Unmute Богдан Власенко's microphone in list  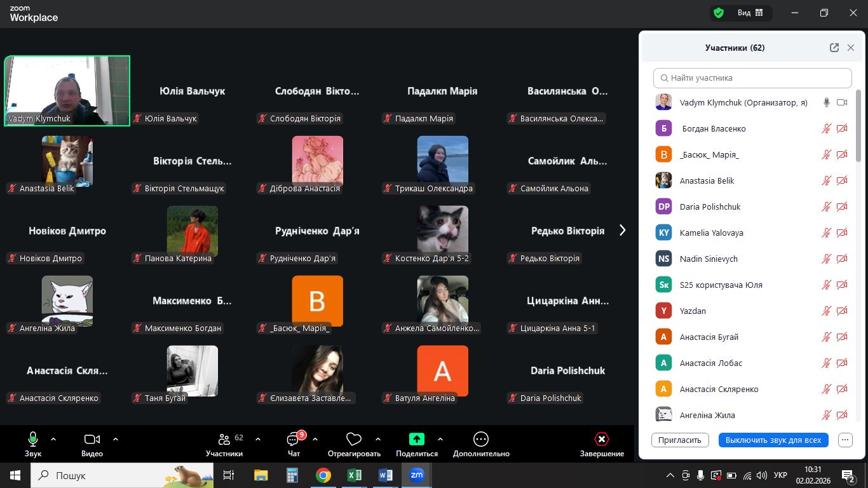826,128
